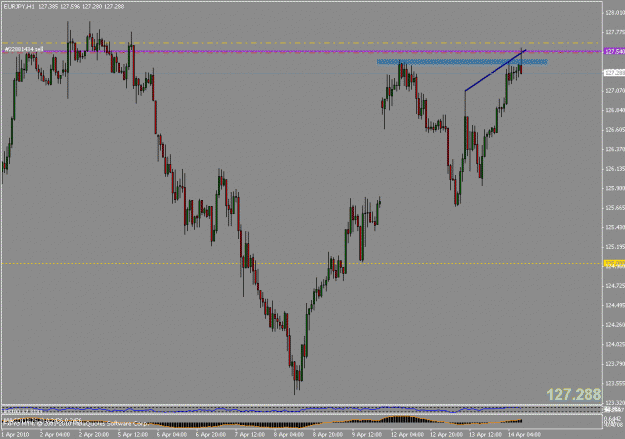
Task: Click the 126.840 price axis label
Action: click(x=615, y=110)
